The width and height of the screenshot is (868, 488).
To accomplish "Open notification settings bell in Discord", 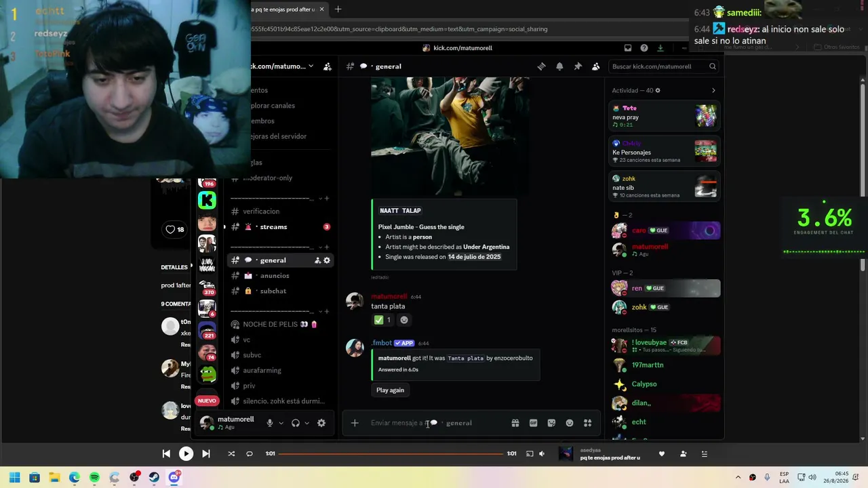I will 559,66.
